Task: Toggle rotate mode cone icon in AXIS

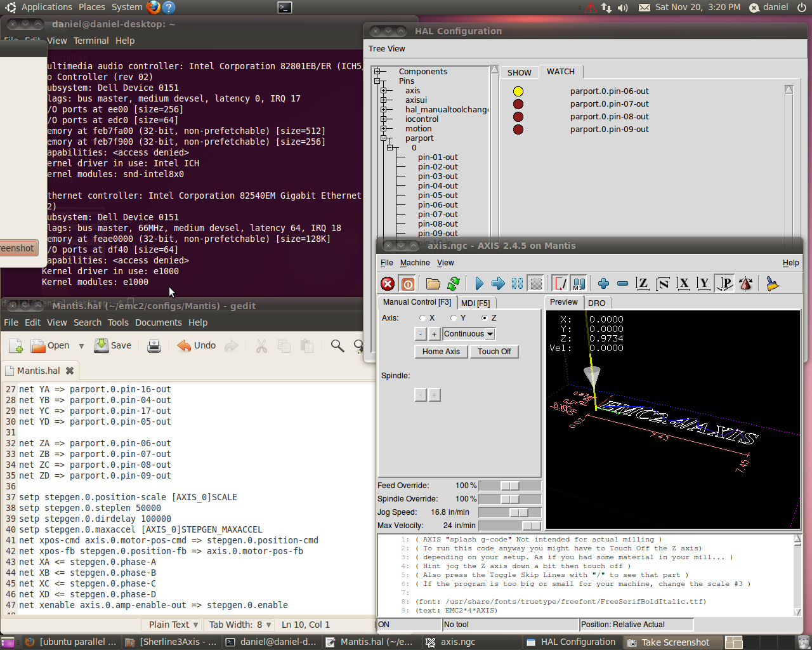Action: click(746, 284)
